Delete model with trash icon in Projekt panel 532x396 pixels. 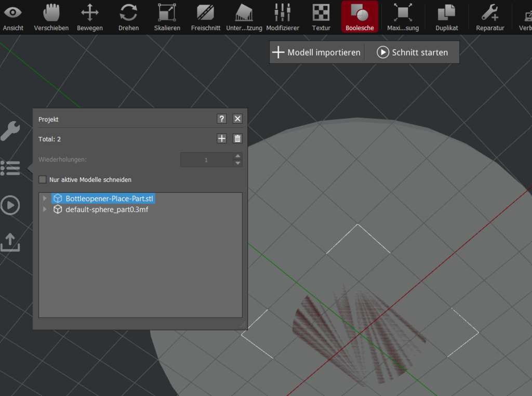pos(237,138)
